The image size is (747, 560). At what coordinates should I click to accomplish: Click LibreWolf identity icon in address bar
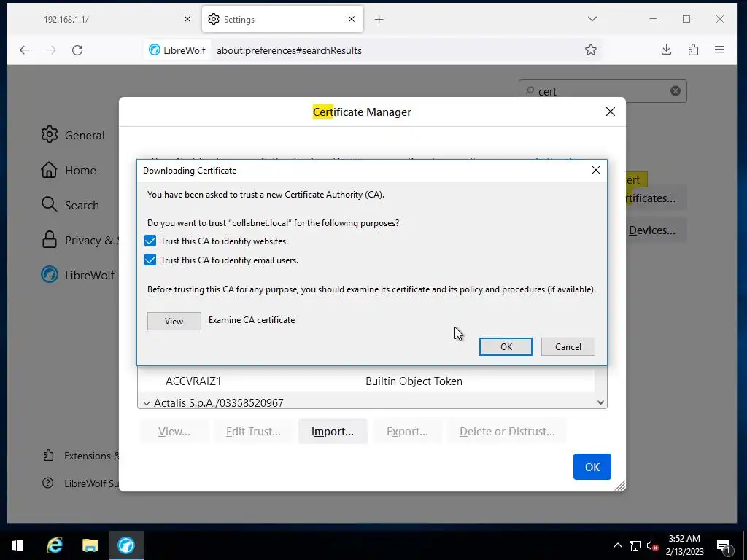click(x=177, y=50)
